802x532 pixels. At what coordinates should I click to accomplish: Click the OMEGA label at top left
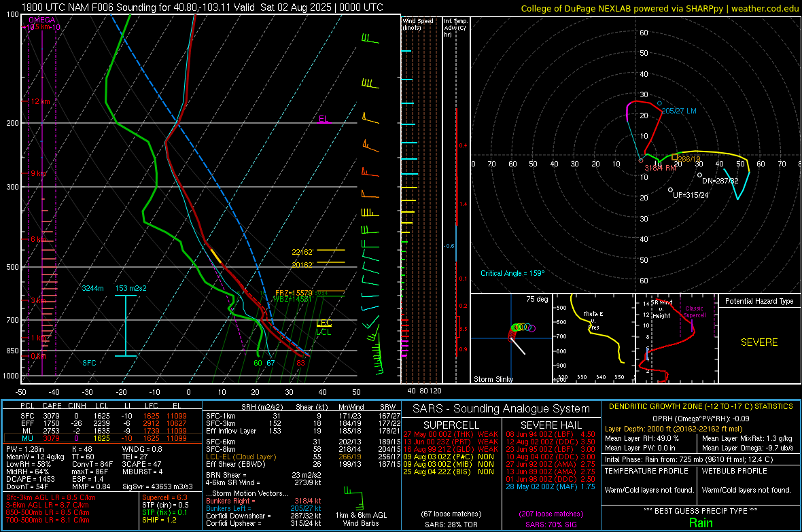click(x=42, y=20)
